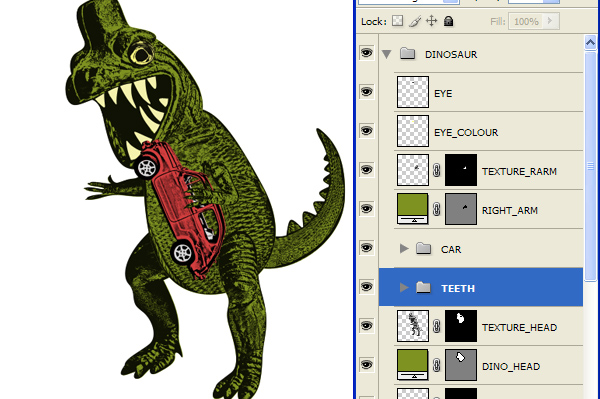Click the DINO_HEAD green fill colour swatch
The image size is (600, 399).
click(x=412, y=360)
